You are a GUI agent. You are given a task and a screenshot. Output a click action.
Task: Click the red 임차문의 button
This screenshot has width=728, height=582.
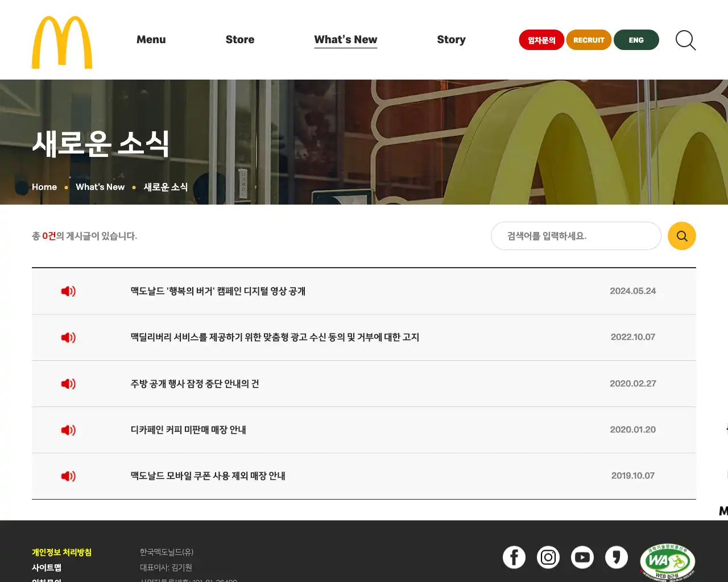click(541, 40)
